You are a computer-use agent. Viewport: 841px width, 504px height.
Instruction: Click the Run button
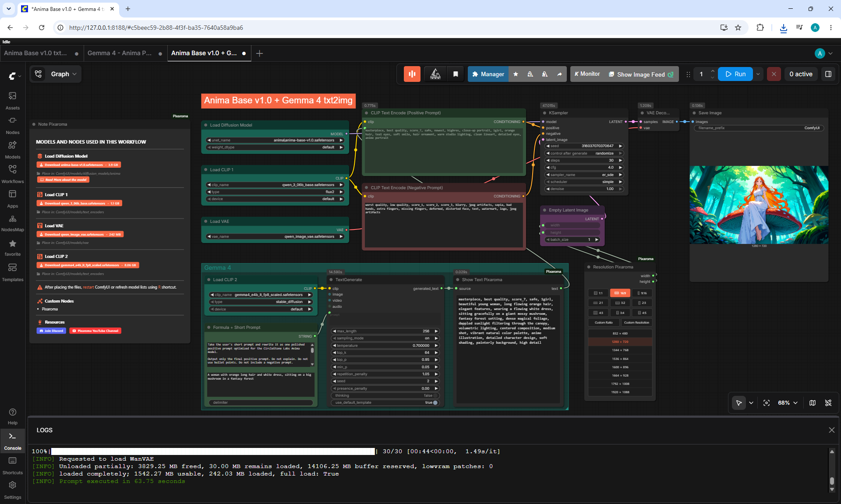click(735, 74)
